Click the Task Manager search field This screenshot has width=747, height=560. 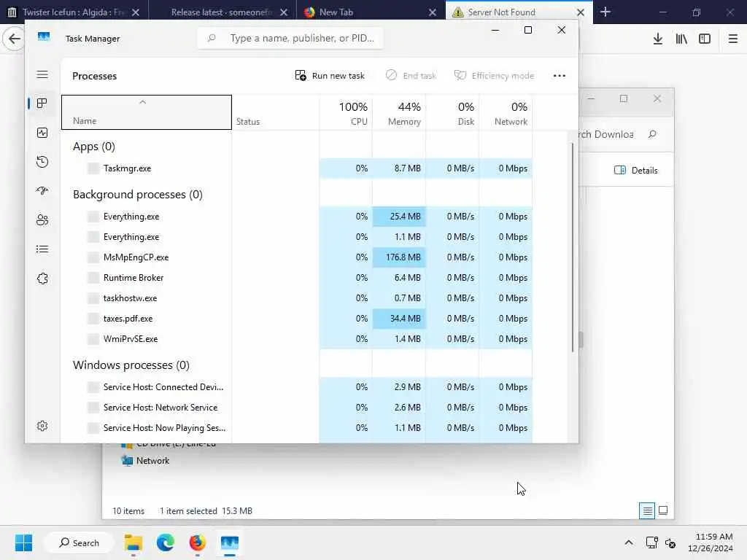[290, 38]
